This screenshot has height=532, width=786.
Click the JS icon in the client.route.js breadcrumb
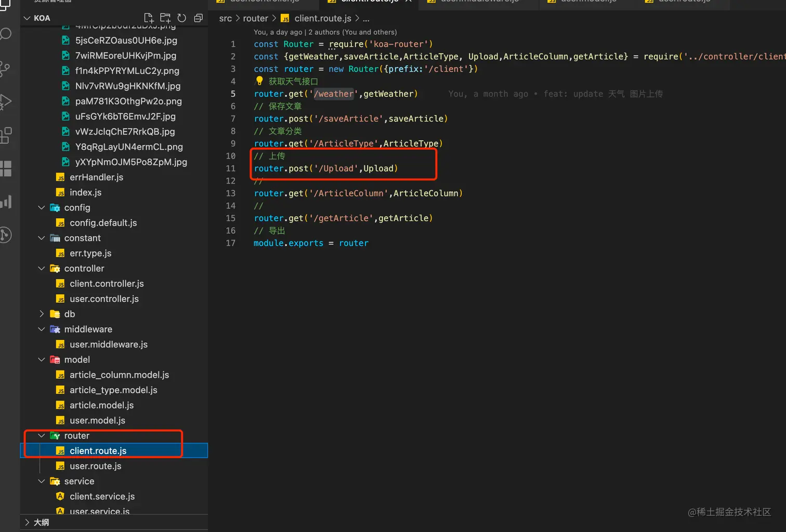click(x=285, y=18)
